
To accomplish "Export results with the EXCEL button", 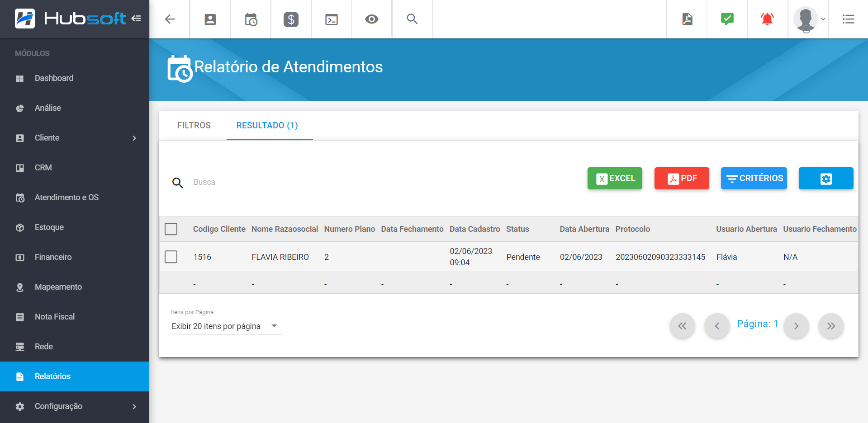I will click(x=615, y=179).
